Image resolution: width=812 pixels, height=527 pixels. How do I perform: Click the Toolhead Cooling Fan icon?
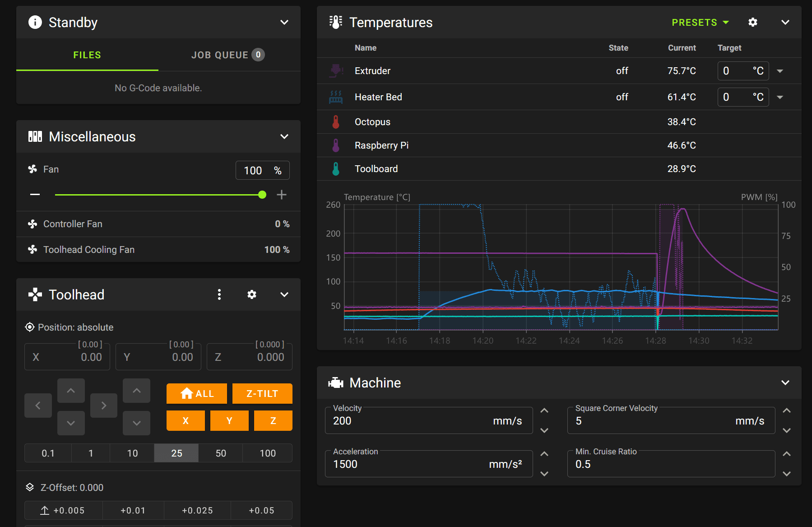32,250
